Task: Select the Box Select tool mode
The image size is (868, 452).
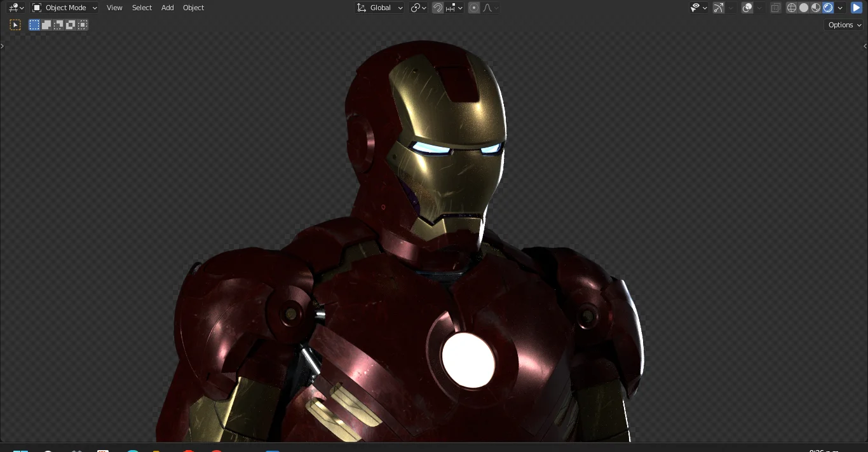Action: (x=34, y=25)
